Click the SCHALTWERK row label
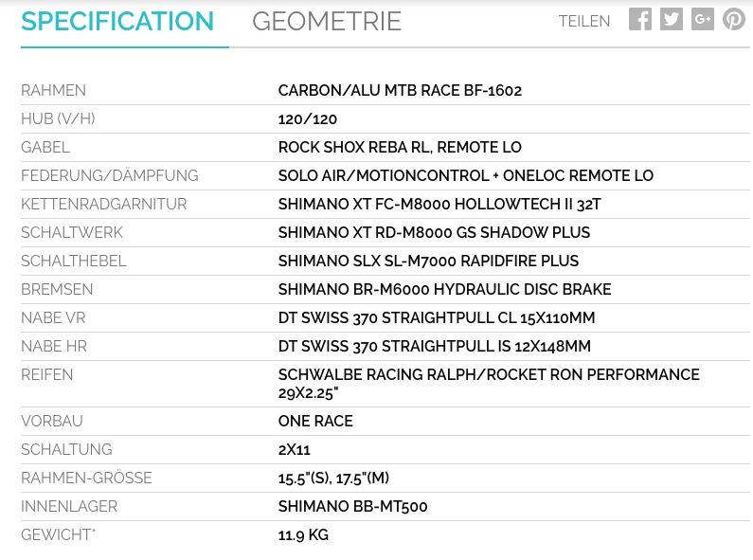 pos(72,233)
